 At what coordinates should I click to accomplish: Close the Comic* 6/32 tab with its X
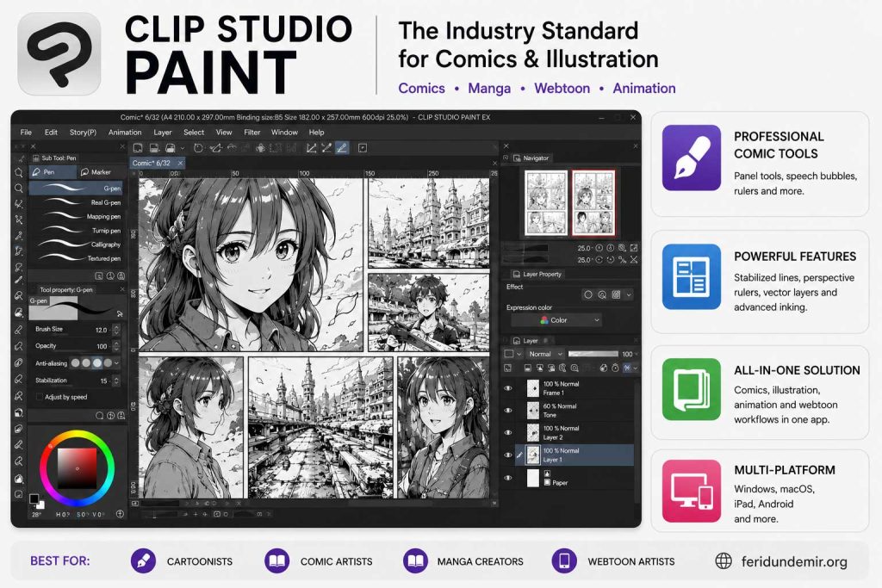pyautogui.click(x=180, y=163)
